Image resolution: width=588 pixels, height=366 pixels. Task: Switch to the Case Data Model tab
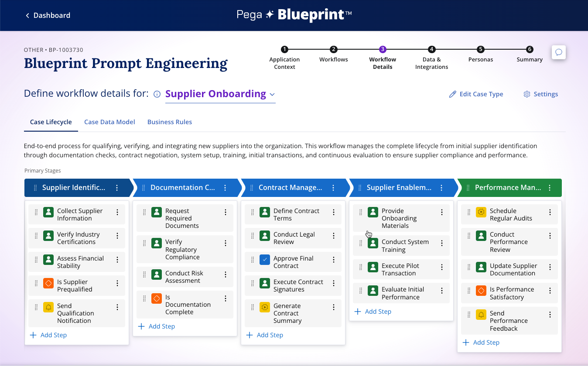pos(109,122)
